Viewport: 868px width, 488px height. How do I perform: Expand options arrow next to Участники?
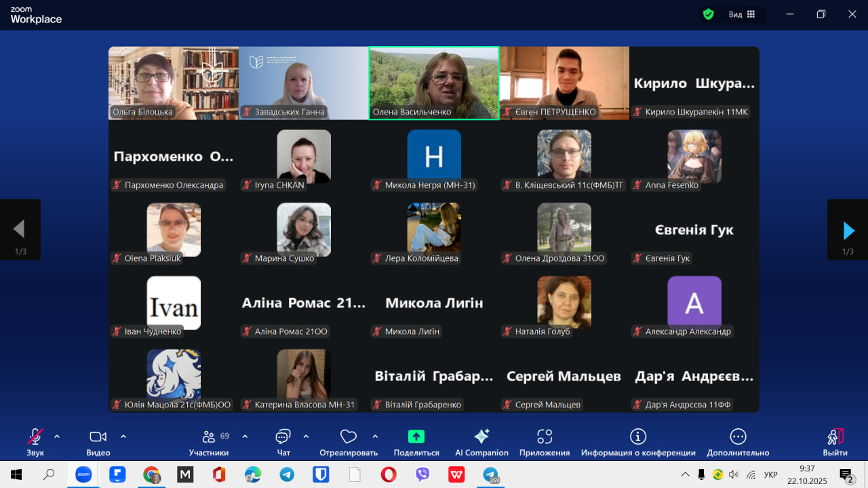[245, 436]
